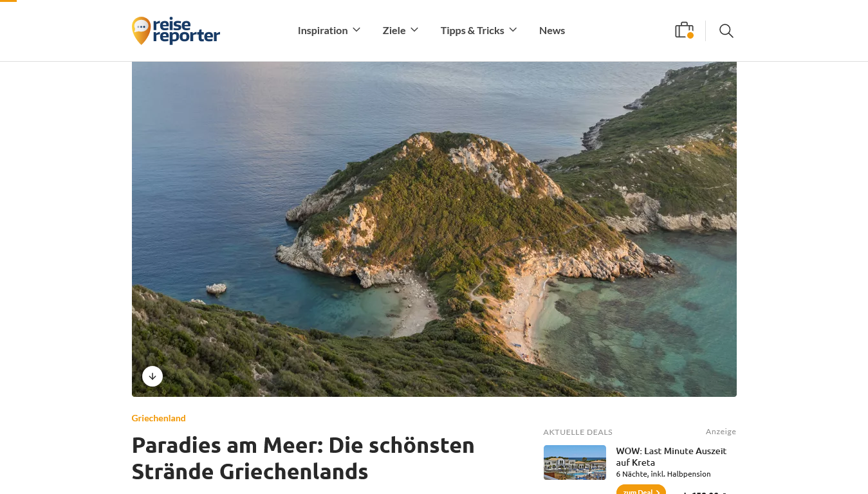Viewport: 868px width, 494px height.
Task: Click the circular down-arrow on the hero image
Action: tap(152, 376)
